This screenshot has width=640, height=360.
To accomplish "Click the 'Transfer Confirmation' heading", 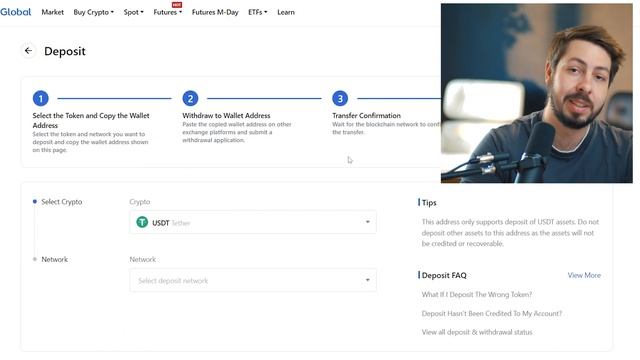I will point(367,116).
